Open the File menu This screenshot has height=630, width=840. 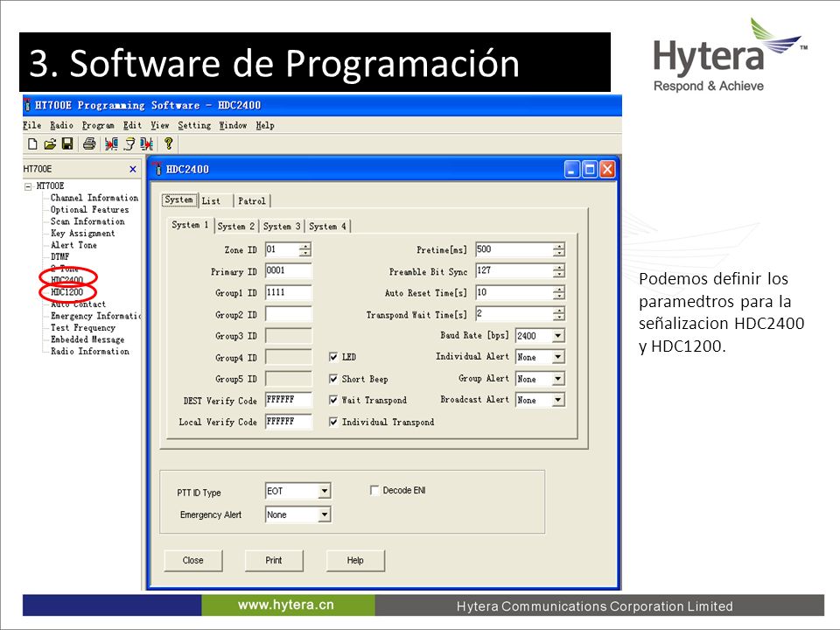32,125
